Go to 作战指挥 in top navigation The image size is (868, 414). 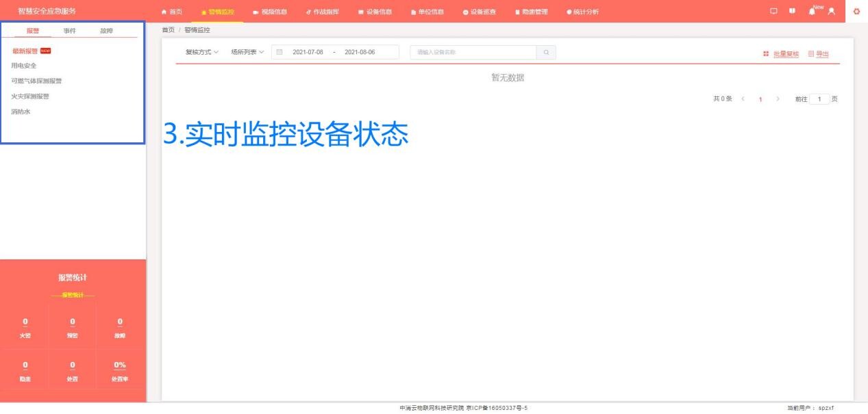point(322,12)
